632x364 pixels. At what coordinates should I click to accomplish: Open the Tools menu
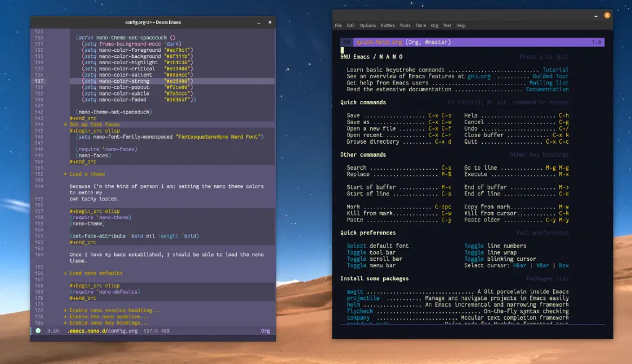click(405, 25)
